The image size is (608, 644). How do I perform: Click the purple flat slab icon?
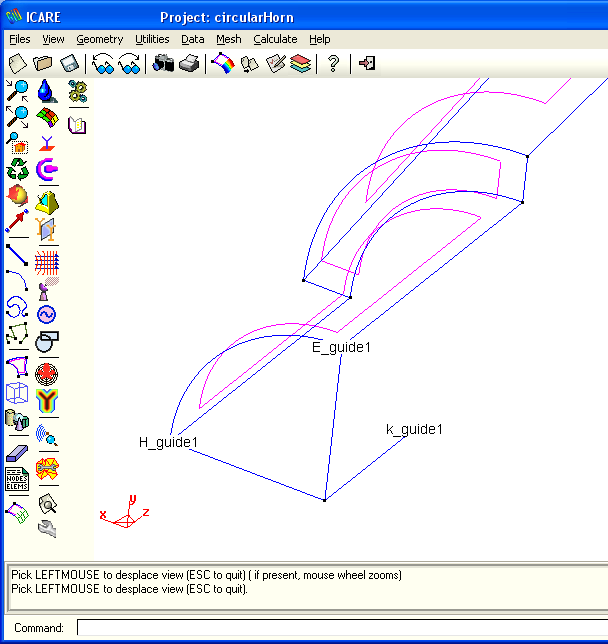pos(17,453)
